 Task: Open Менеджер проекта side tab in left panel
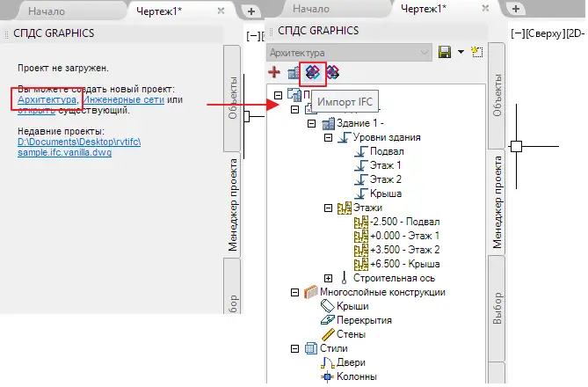coord(233,205)
